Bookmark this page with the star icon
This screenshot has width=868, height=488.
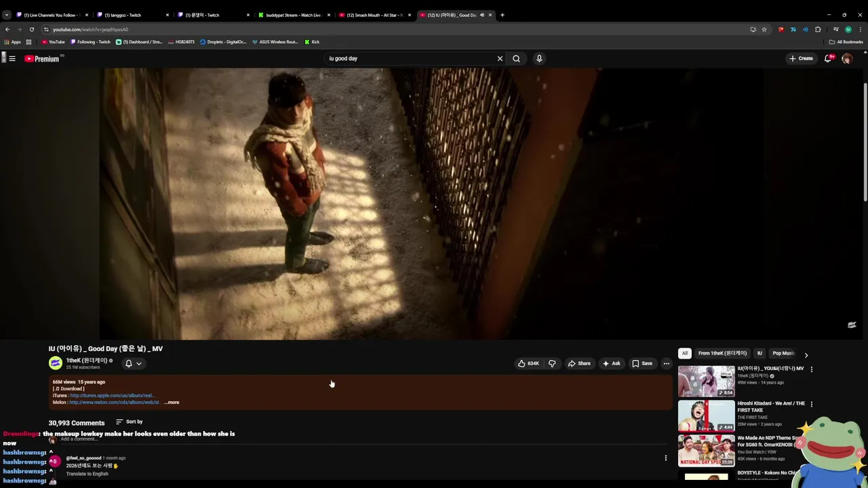click(x=764, y=29)
